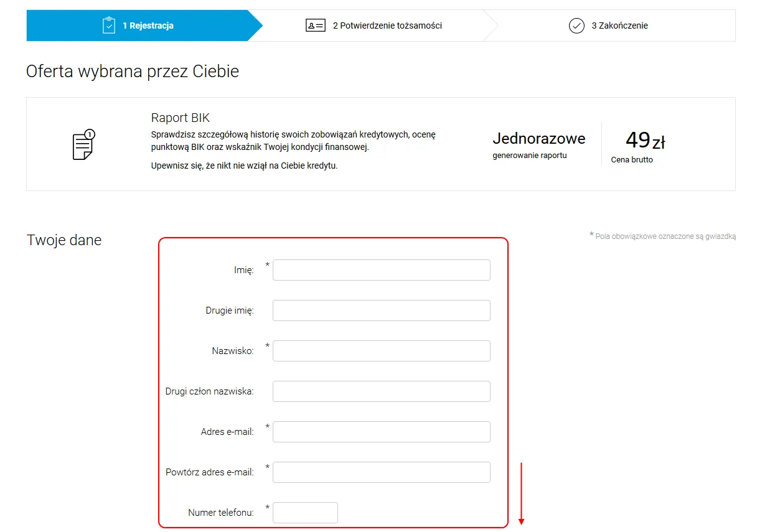This screenshot has width=757, height=532.
Task: Click the ID card icon in step two
Action: pyautogui.click(x=316, y=26)
